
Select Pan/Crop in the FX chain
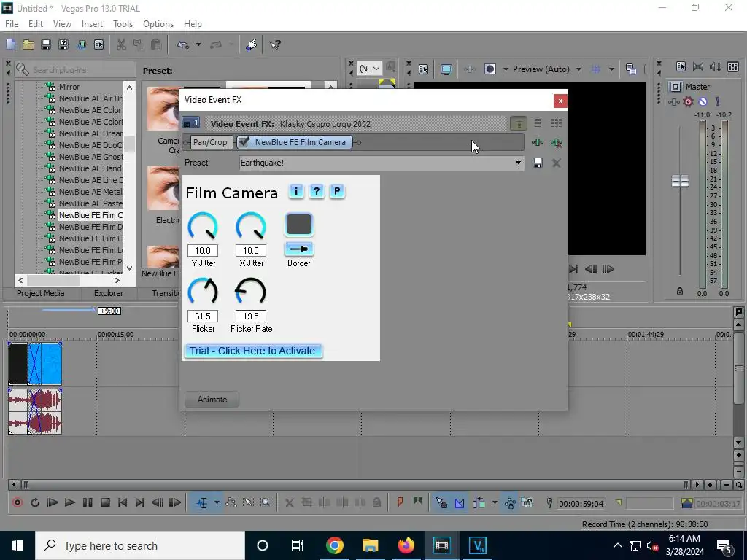pos(210,142)
